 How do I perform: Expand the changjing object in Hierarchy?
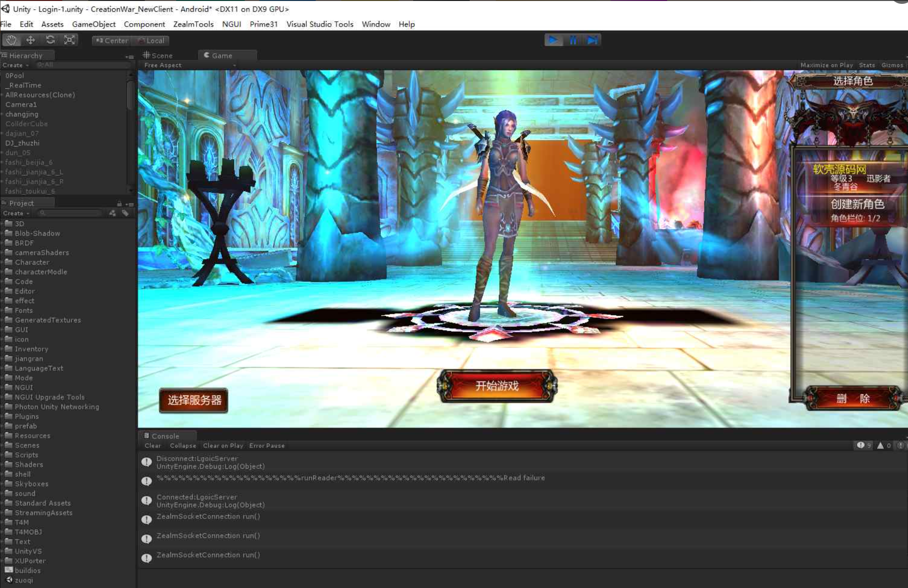tap(2, 114)
